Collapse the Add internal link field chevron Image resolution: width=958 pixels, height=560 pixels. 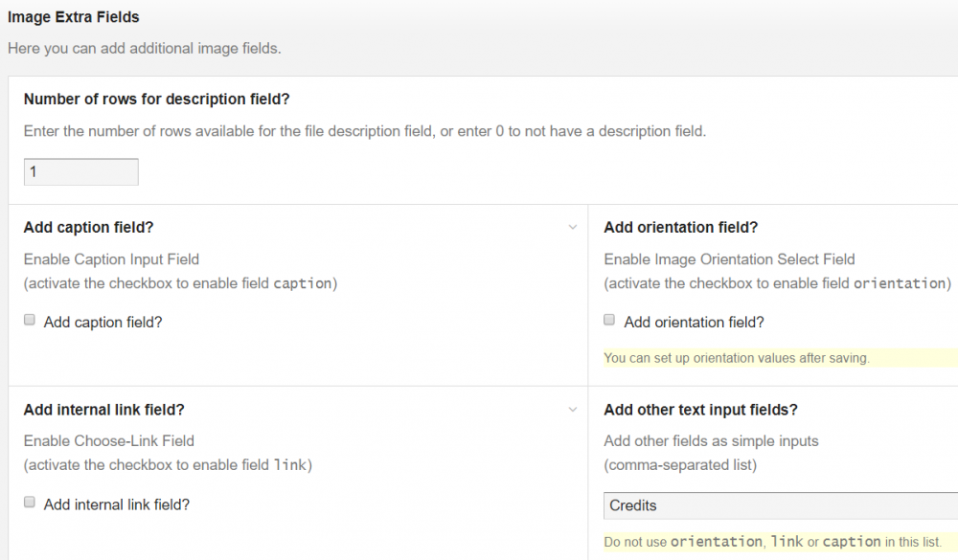tap(573, 410)
